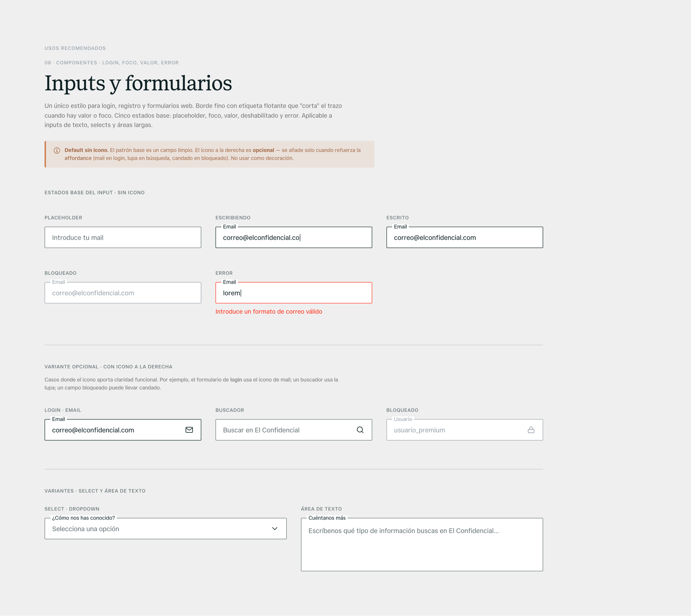Click the magnifier search icon in Buscador field
Screen dimensions: 691x616
[360, 430]
